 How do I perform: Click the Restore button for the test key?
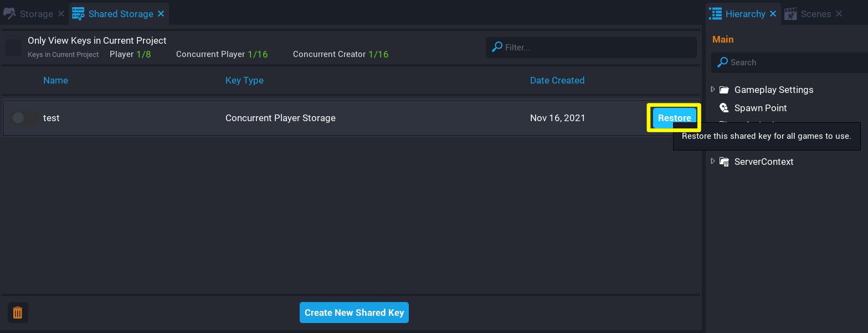pos(674,117)
